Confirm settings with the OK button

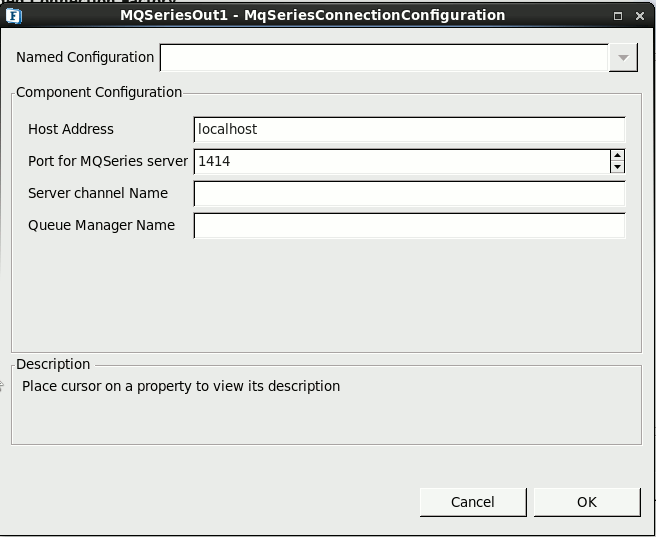tap(587, 502)
